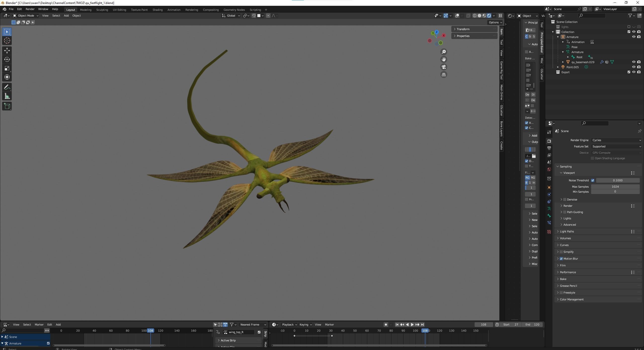644x350 pixels.
Task: Open the viewport Options button
Action: point(495,22)
